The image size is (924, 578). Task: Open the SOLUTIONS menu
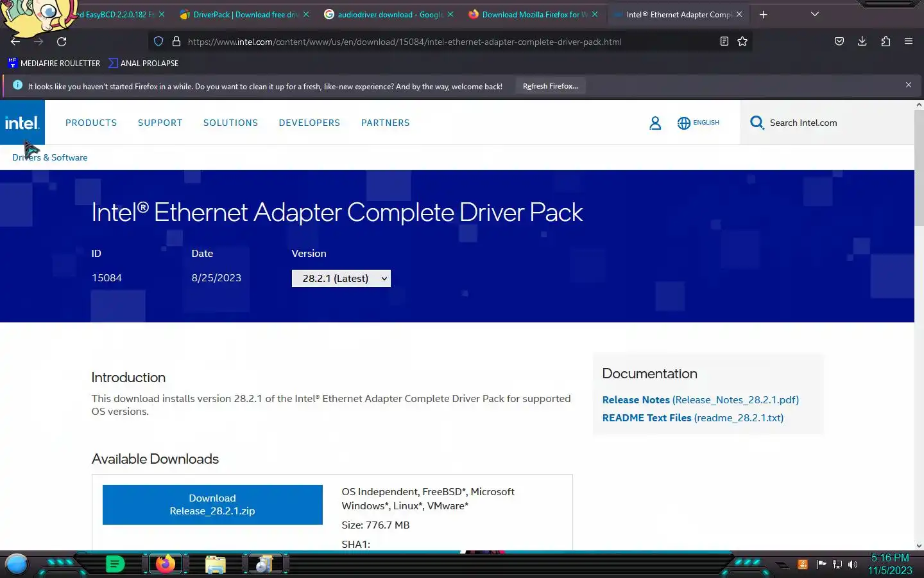[x=230, y=123]
